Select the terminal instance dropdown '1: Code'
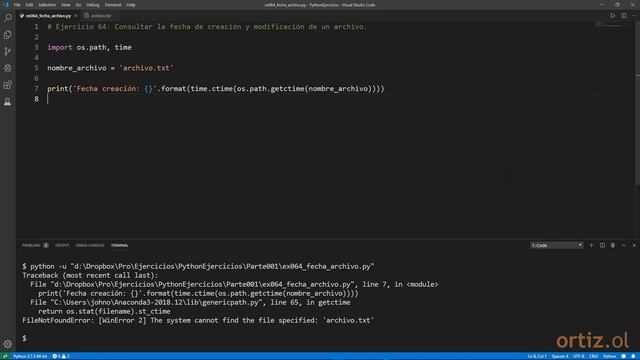Viewport: 640px width, 360px height. point(556,245)
